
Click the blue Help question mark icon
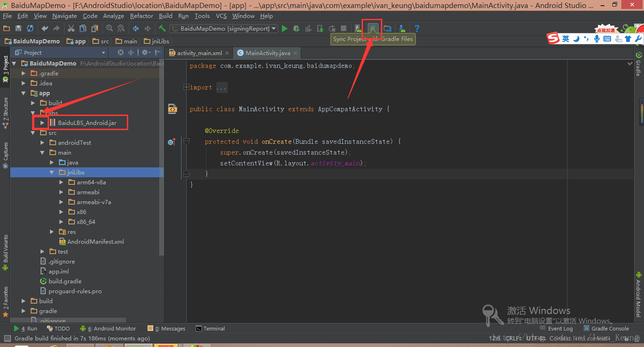[417, 28]
